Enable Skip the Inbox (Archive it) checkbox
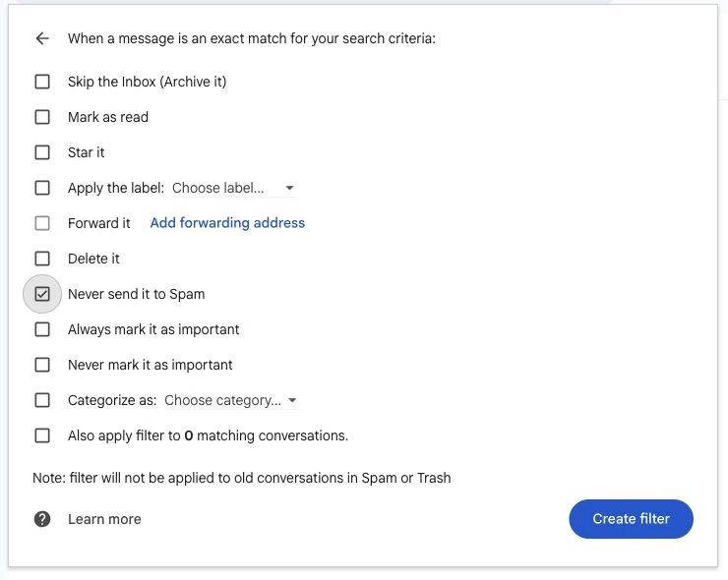The height and width of the screenshot is (580, 728). click(x=42, y=82)
